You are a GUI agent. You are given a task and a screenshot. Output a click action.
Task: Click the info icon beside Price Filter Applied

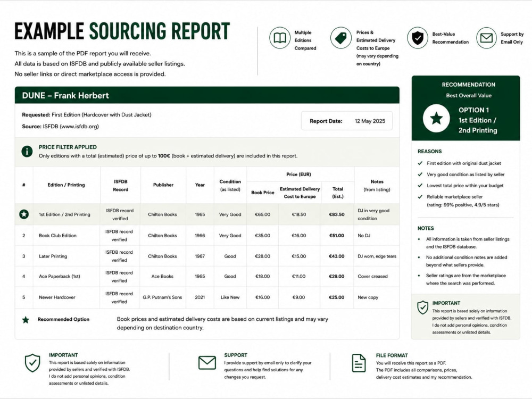[27, 151]
